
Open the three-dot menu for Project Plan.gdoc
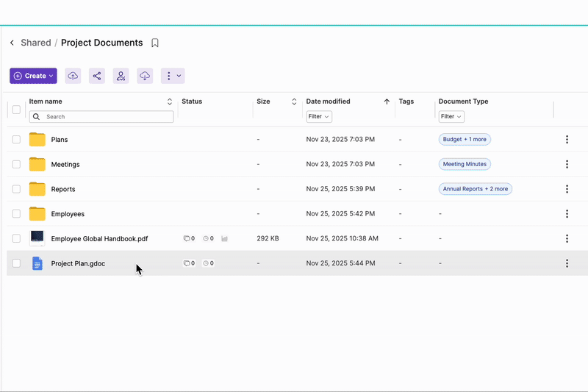click(567, 263)
